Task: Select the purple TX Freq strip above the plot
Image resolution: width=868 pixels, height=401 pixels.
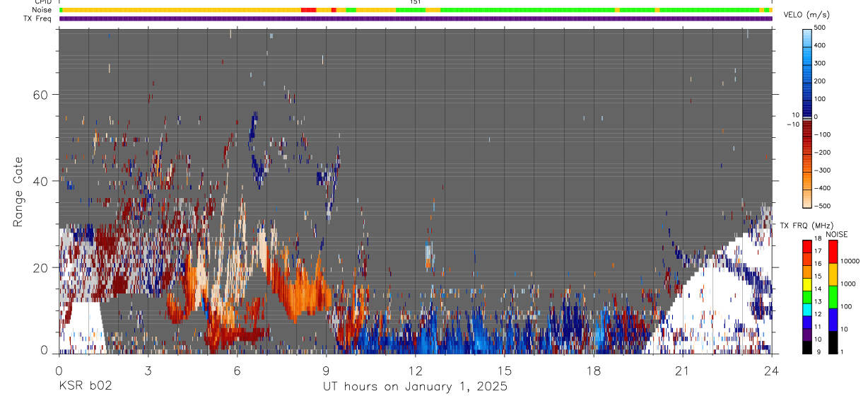Action: pyautogui.click(x=416, y=18)
